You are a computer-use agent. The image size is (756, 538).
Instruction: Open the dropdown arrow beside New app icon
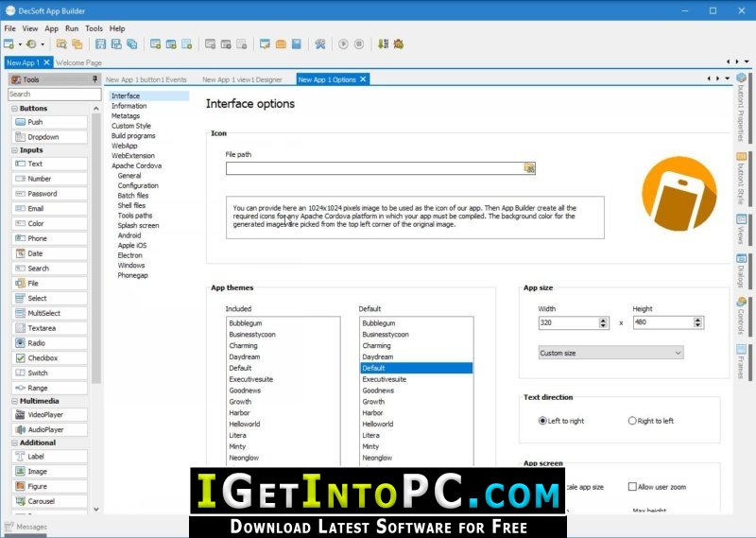[20, 44]
